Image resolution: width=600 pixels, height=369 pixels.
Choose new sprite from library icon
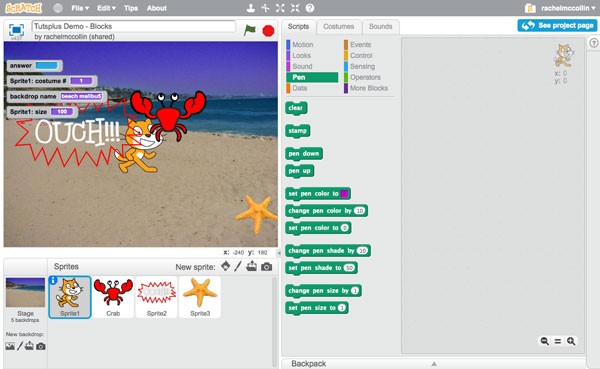click(x=226, y=266)
